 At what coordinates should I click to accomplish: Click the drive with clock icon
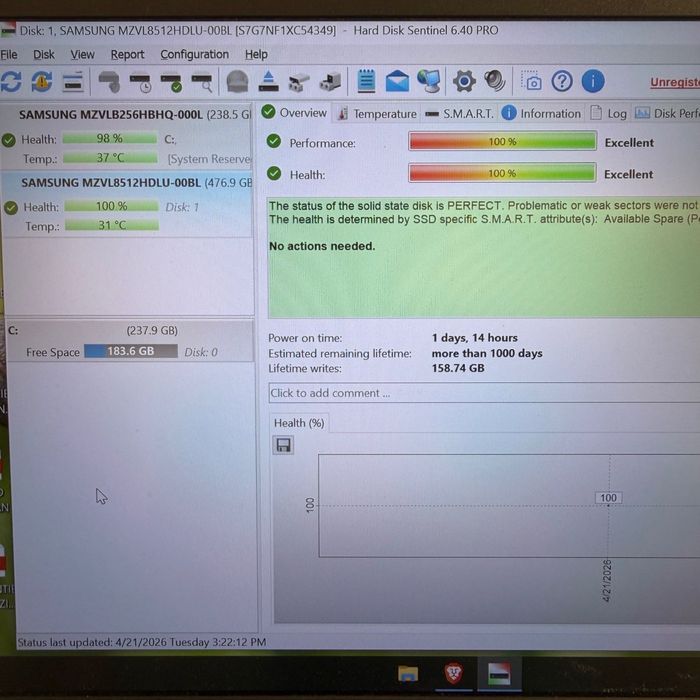coord(141,83)
